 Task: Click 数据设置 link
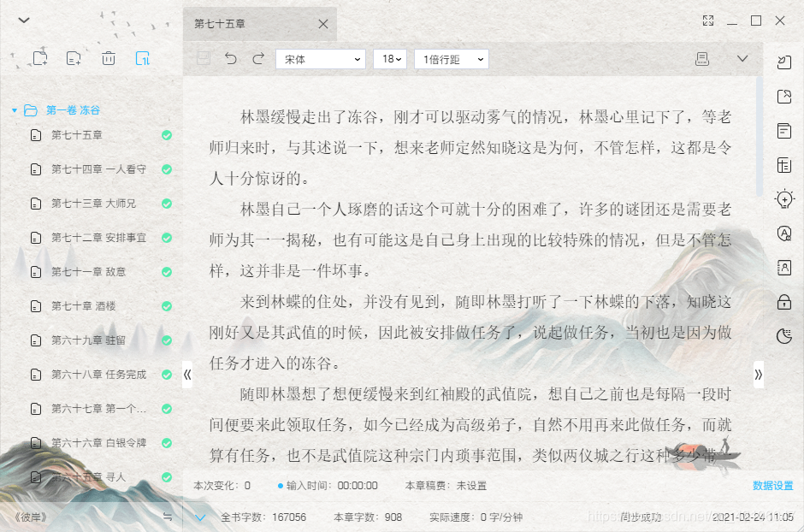coord(772,485)
